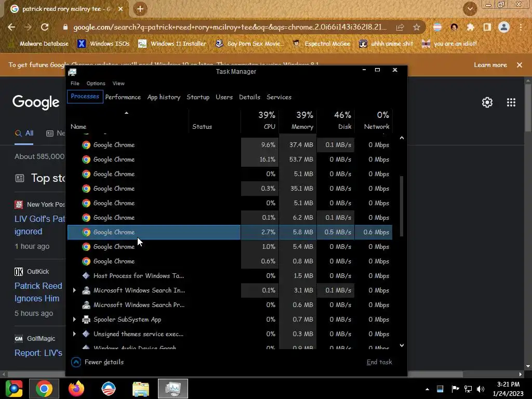Open the Task Manager Options menu
The width and height of the screenshot is (532, 399).
tap(96, 84)
